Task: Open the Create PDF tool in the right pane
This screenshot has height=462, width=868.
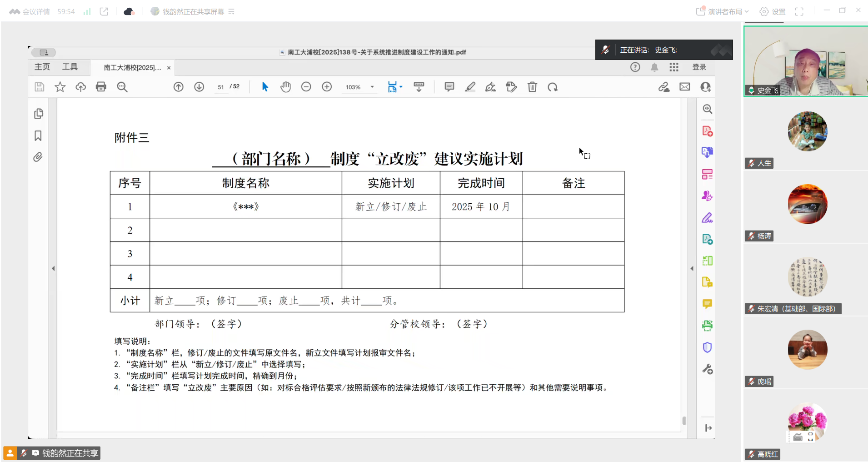Action: [x=707, y=131]
